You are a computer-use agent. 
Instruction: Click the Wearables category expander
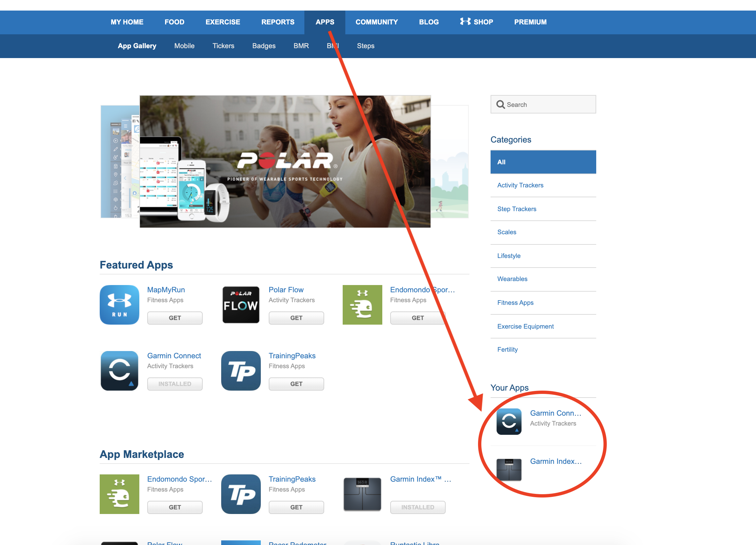click(x=512, y=279)
